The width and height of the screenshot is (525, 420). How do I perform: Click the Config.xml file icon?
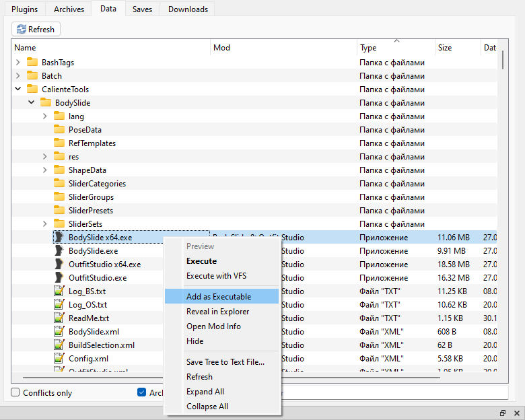click(x=59, y=358)
